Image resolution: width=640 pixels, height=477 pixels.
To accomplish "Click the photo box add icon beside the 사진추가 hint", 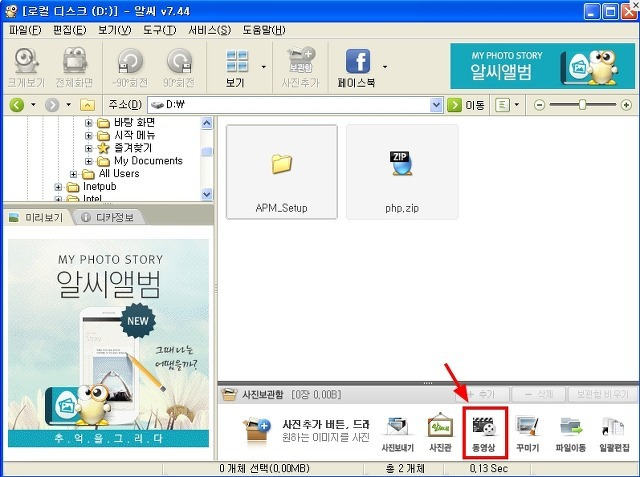I will click(x=256, y=429).
